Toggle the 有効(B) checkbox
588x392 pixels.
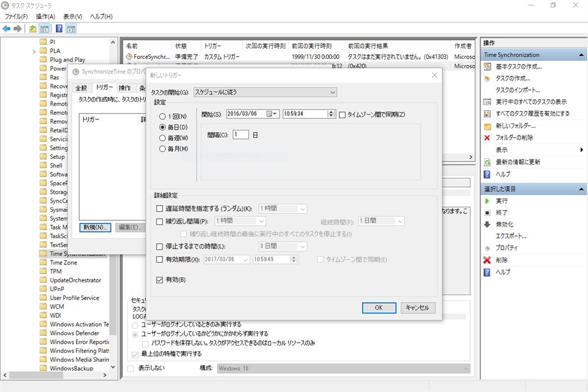160,280
